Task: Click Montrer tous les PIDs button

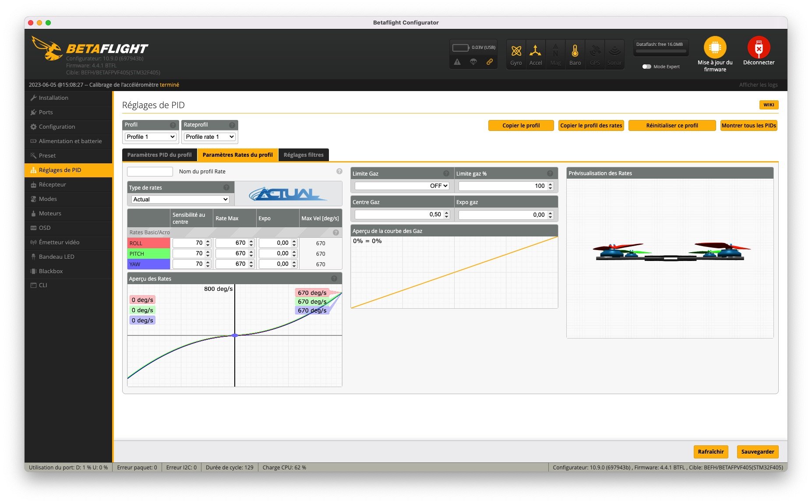Action: tap(748, 125)
